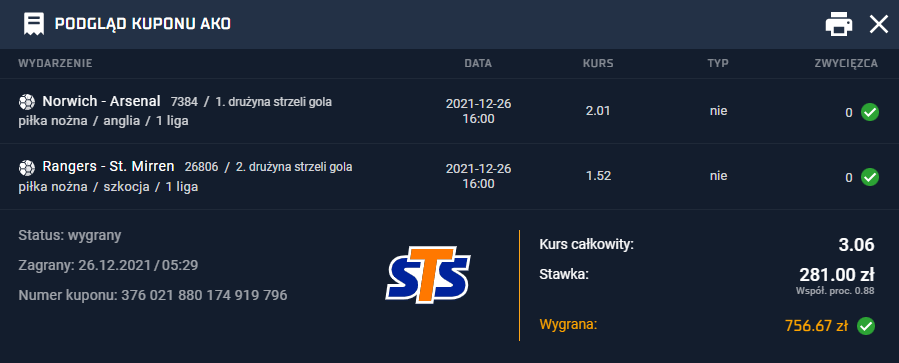The image size is (899, 363).
Task: Click the 756.67 zł winnings amount
Action: 816,326
